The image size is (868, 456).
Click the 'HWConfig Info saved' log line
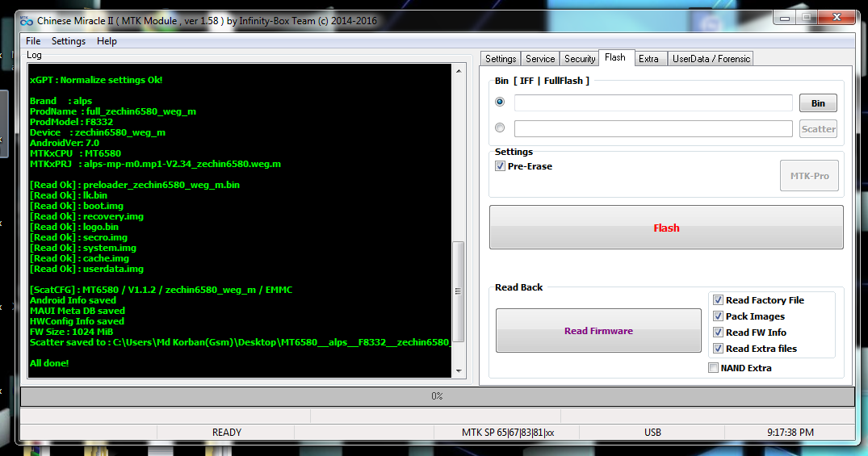point(77,321)
